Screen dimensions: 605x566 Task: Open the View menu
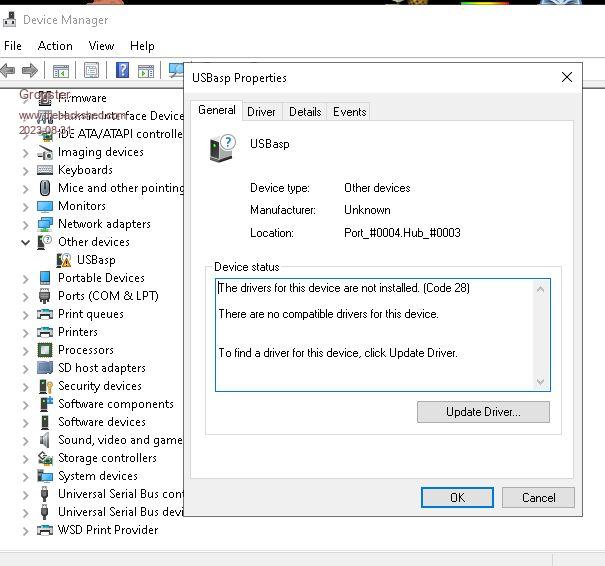coord(101,46)
